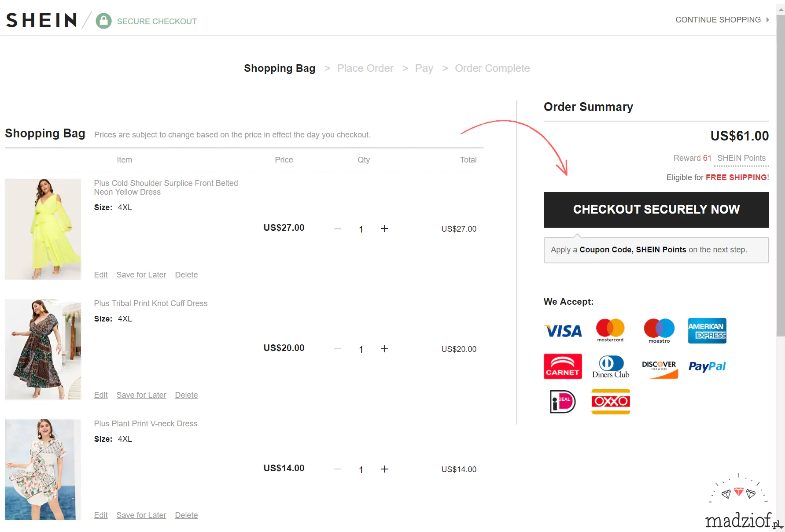Increase quantity of Neon Yellow Dress
The height and width of the screenshot is (532, 785).
coord(384,229)
